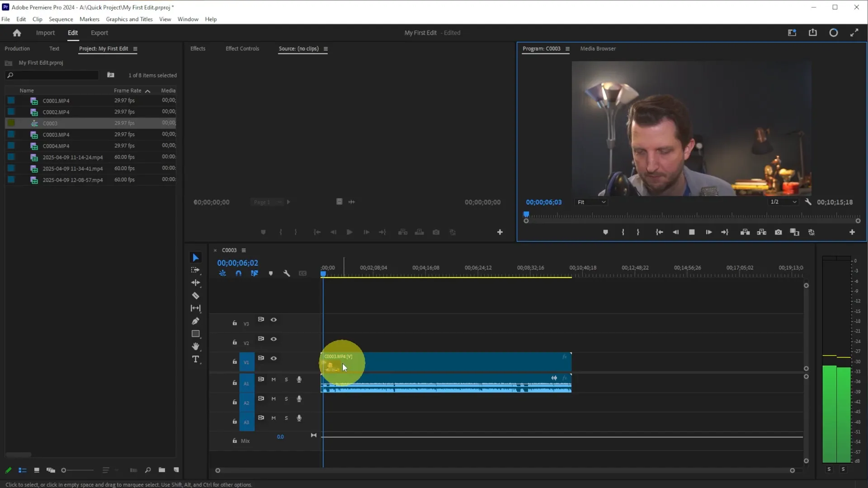Screen dimensions: 868x488
Task: Select the C0003.MP4 clip on V1
Action: tap(446, 362)
